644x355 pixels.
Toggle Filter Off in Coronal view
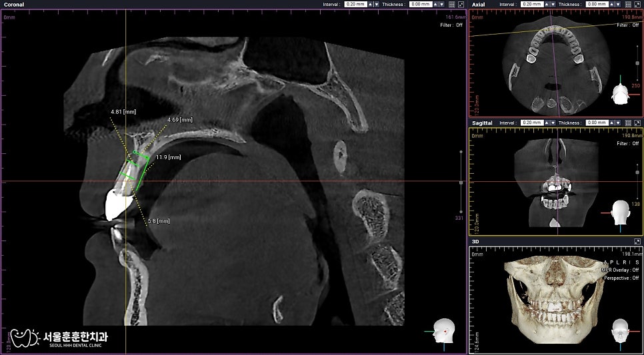(x=451, y=25)
